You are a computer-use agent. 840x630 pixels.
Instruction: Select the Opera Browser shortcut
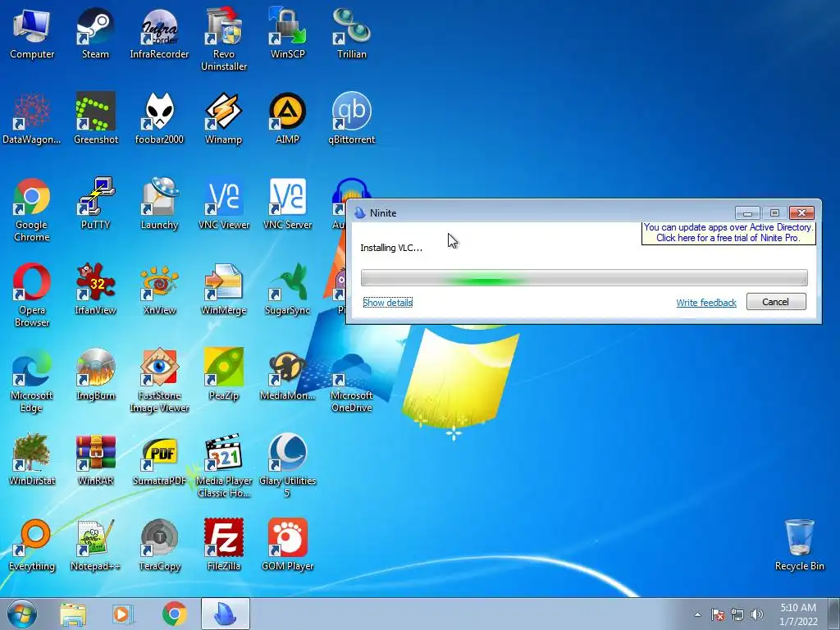[x=32, y=295]
